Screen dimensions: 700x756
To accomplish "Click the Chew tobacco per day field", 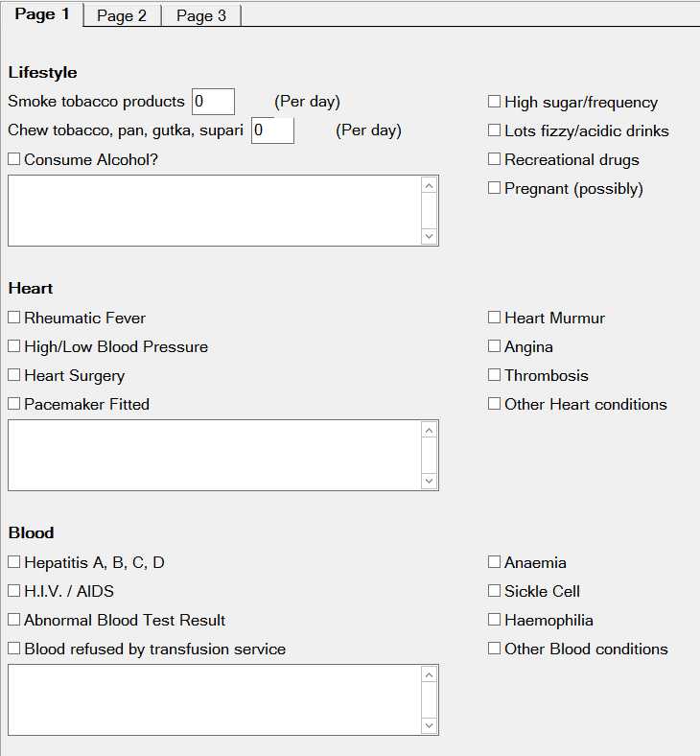I will (272, 130).
